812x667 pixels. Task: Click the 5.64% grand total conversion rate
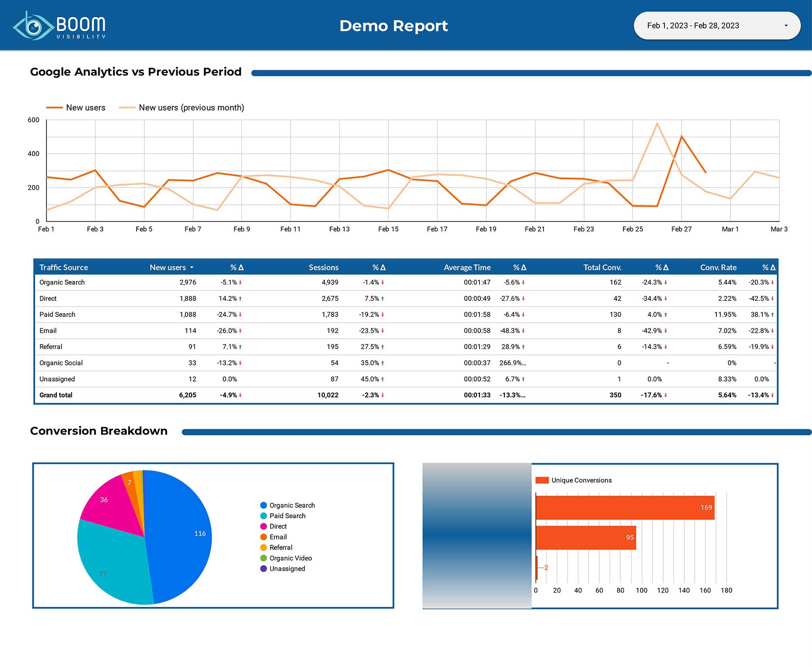pos(727,395)
